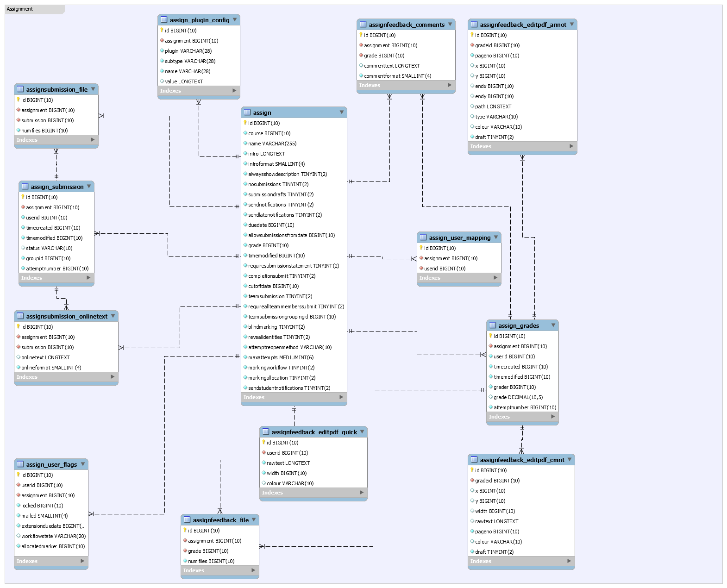
Task: Select 'commenttext LONGTEXT' in assignfeedback_comments
Action: pos(406,66)
